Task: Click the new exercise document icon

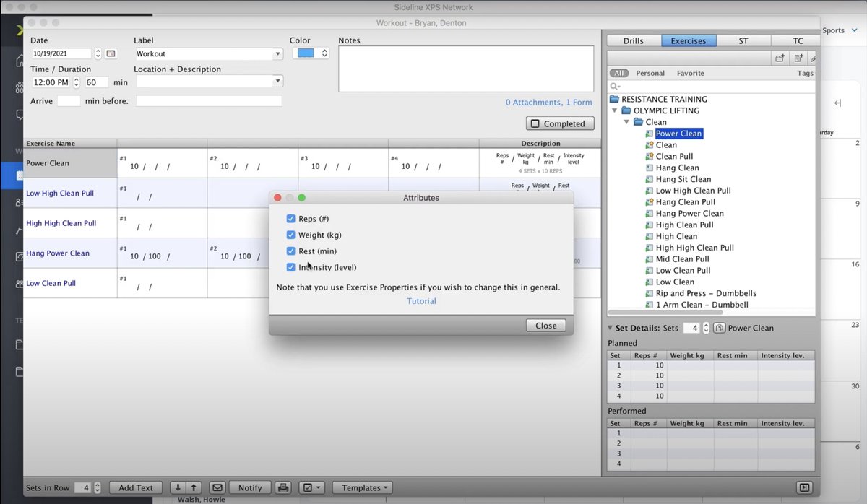Action: pyautogui.click(x=798, y=58)
